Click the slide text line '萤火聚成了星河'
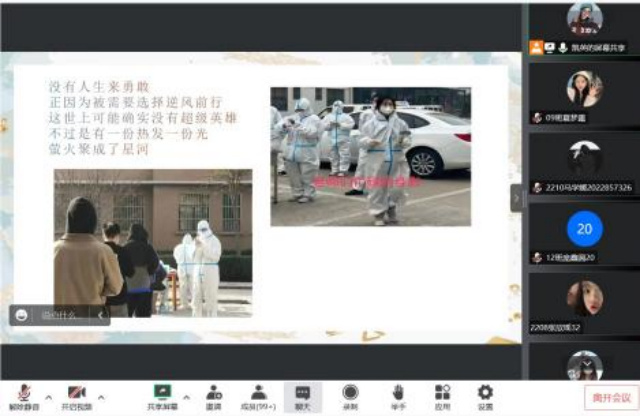The height and width of the screenshot is (416, 640). click(x=98, y=149)
